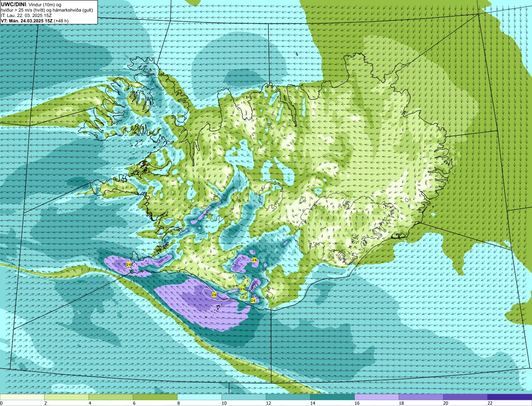This screenshot has height=406, width=532.
Task: Click the 0–2 m/s pale cream legend swatch
Action: (x=22, y=397)
